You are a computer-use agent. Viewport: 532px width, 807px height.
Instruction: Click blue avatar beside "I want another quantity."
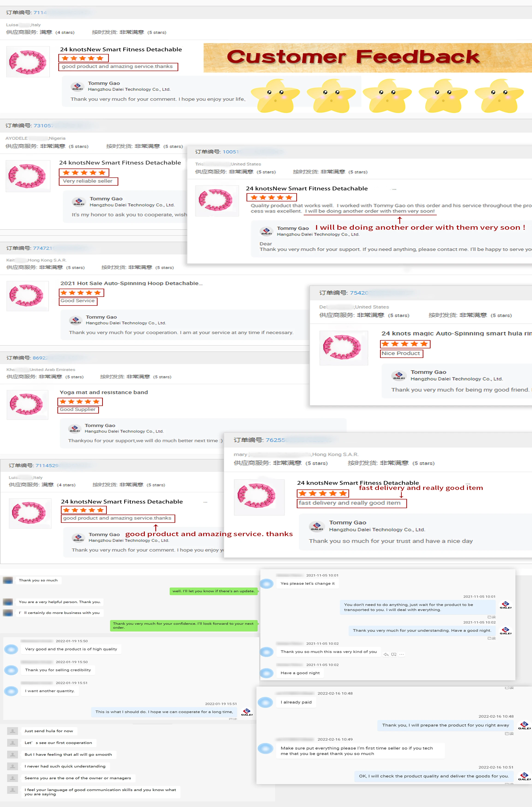coord(11,691)
